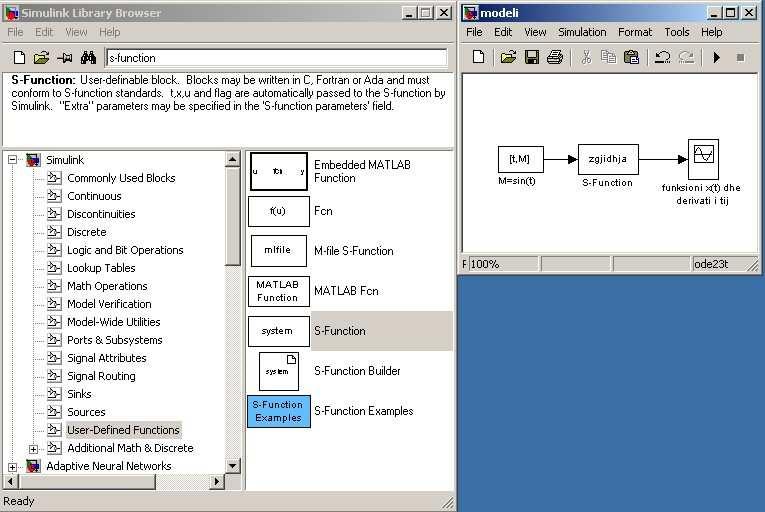Click binoculars find-block icon

pos(88,58)
